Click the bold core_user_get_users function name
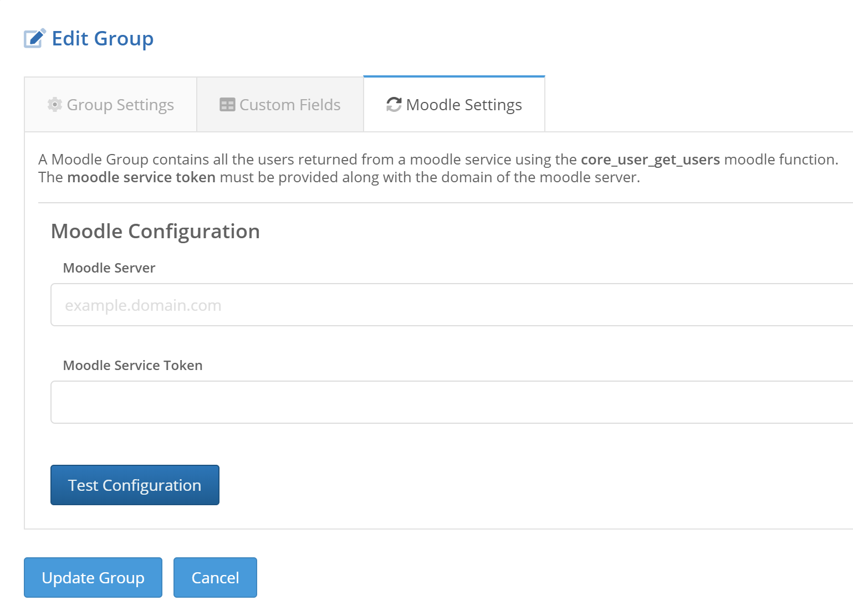Screen dimensions: 853x616 (x=650, y=160)
